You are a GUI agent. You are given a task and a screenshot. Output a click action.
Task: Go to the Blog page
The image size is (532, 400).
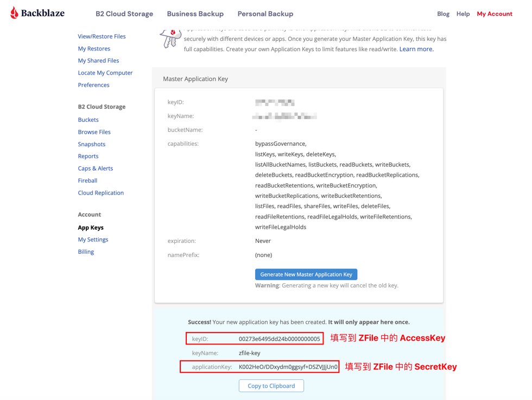click(443, 14)
